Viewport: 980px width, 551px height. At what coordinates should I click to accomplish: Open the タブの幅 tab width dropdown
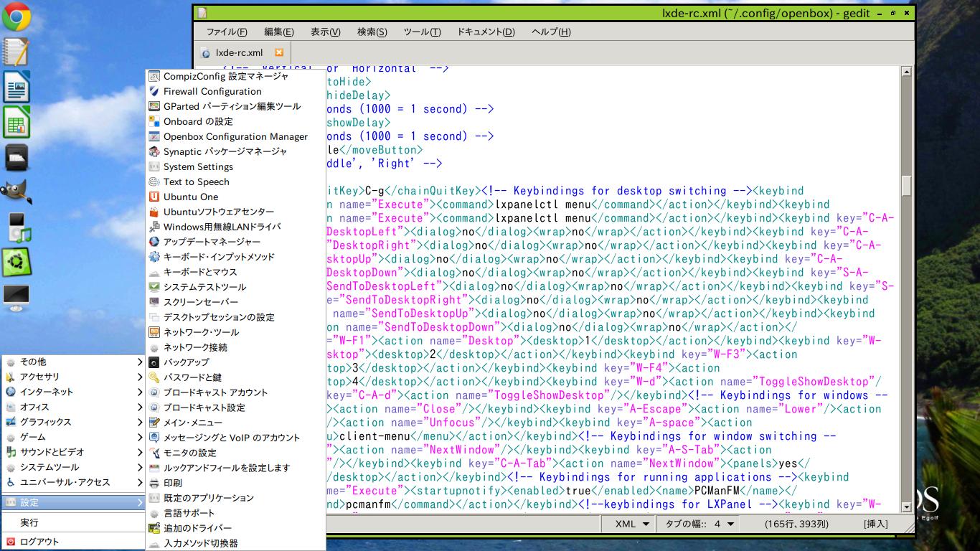click(x=699, y=524)
